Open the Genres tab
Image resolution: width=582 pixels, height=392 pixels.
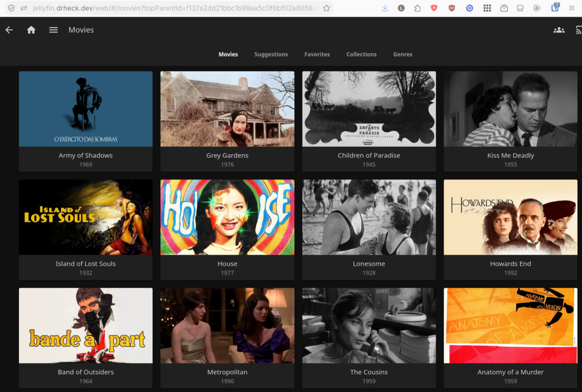[403, 54]
